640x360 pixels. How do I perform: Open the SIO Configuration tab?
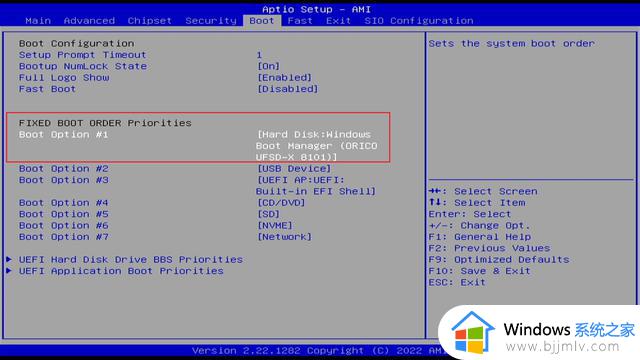(419, 20)
